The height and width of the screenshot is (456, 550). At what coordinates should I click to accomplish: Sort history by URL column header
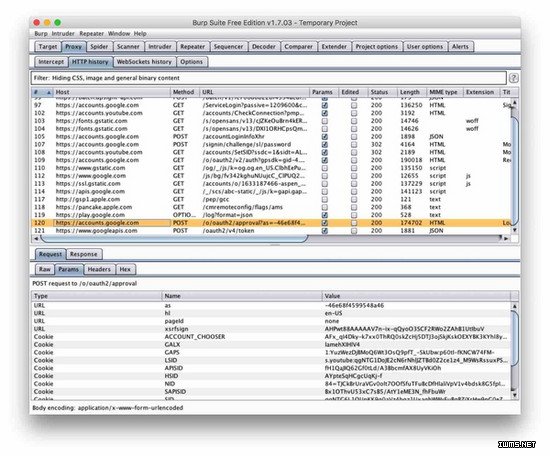[254, 92]
